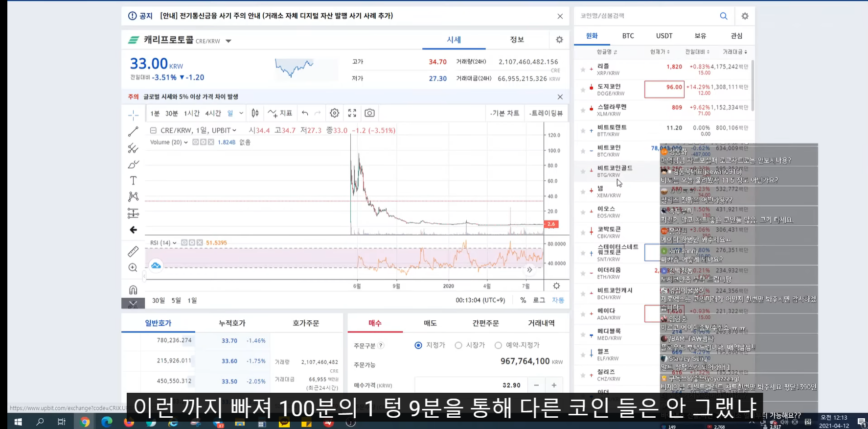Open coin list settings gear
This screenshot has width=868, height=429.
745,16
